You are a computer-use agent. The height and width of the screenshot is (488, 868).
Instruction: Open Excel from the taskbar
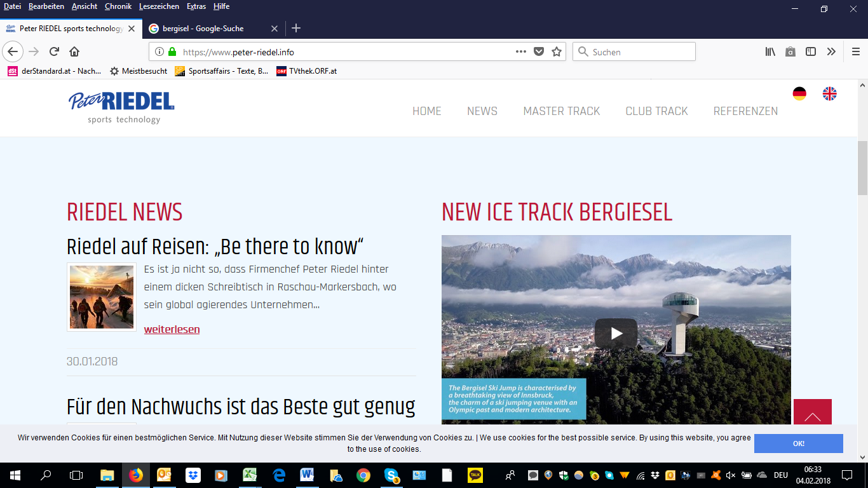(250, 475)
